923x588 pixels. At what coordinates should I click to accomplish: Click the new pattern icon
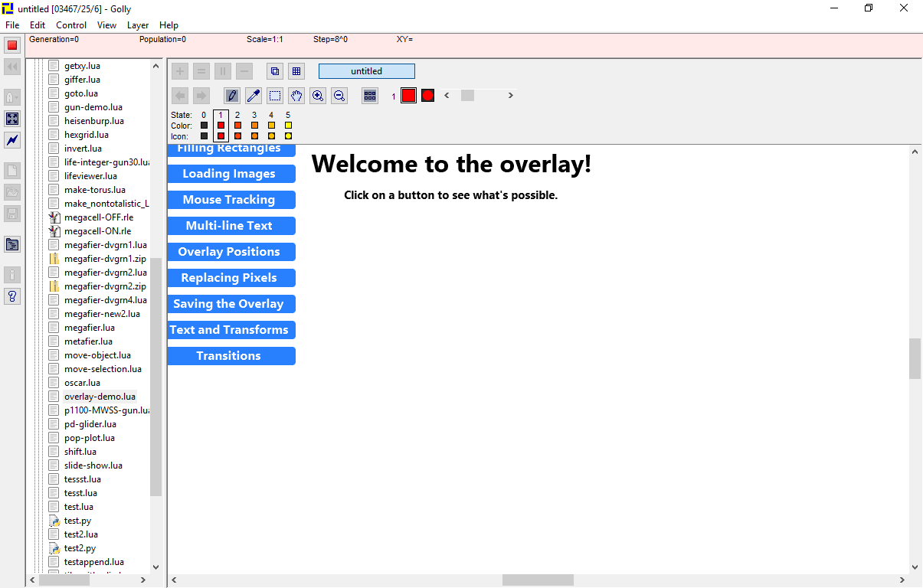(12, 171)
